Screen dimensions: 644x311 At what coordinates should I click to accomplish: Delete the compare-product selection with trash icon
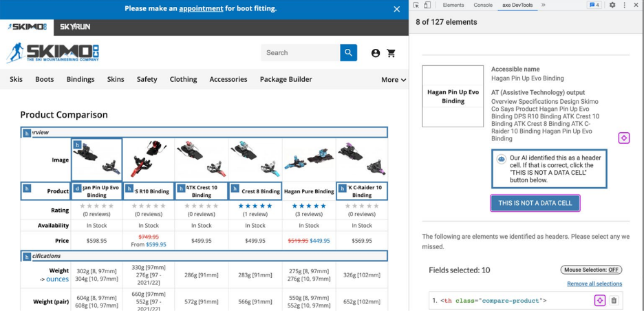tap(614, 301)
